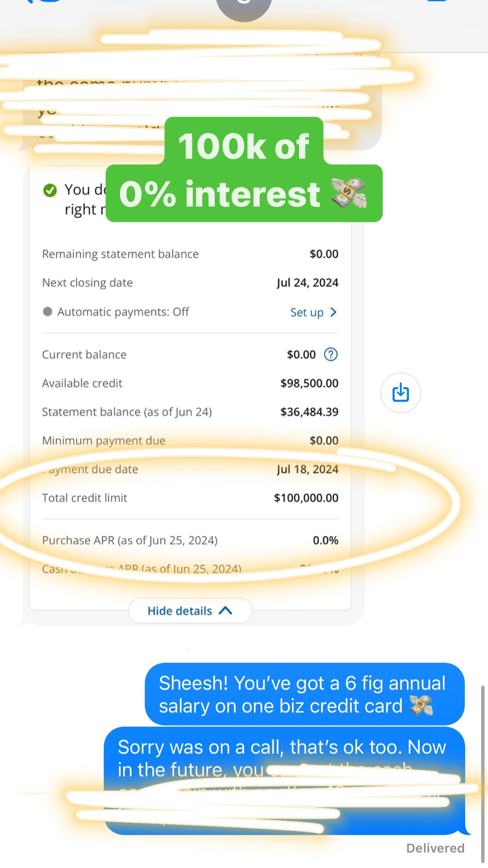Tap the chevron arrow next to Set up
This screenshot has height=868, width=488.
333,312
